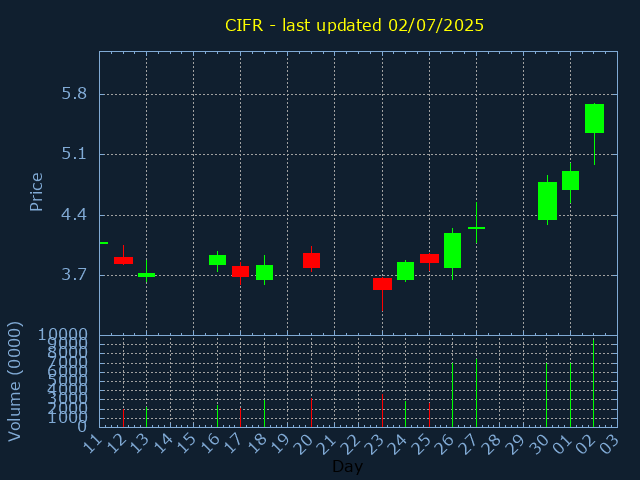This screenshot has width=640, height=480.
Task: Select the green candlestick for day 18
Action: pos(264,272)
